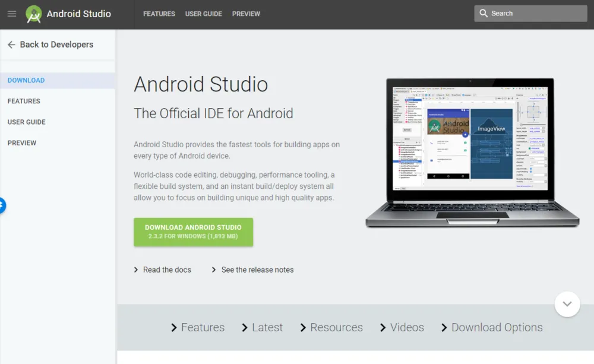
Task: Click the round scroll-down chevron button
Action: pos(567,304)
